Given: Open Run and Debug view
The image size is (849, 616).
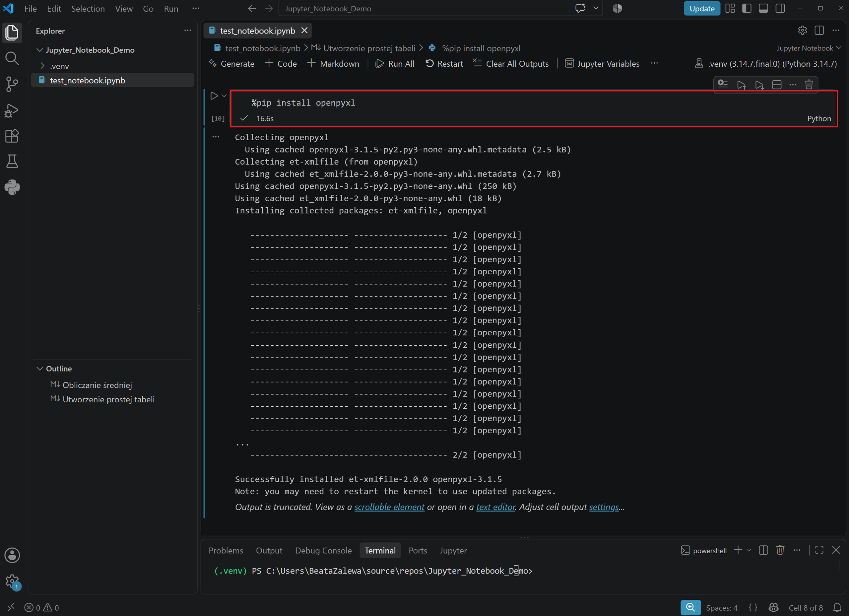Looking at the screenshot, I should [12, 110].
